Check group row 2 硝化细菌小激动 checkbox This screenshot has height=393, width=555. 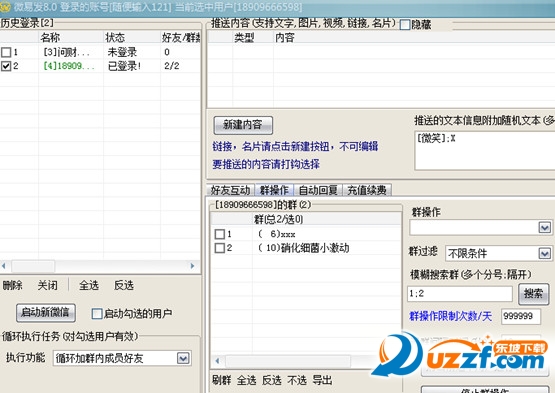220,248
